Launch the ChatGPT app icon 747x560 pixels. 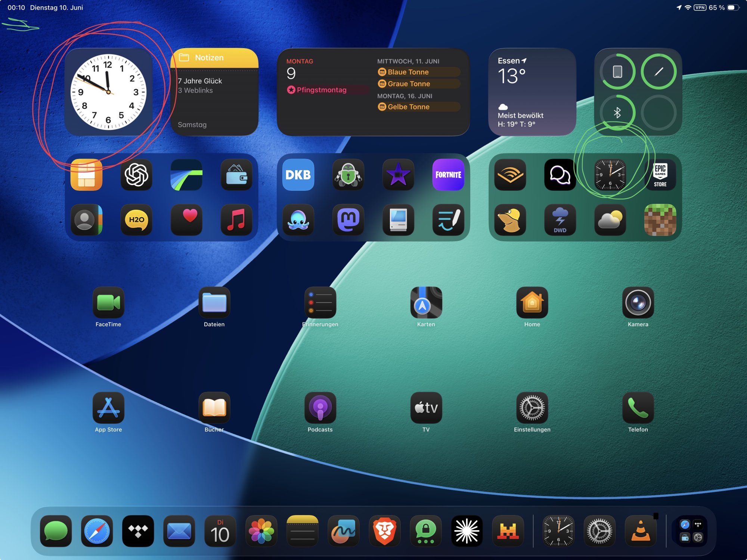pyautogui.click(x=136, y=175)
